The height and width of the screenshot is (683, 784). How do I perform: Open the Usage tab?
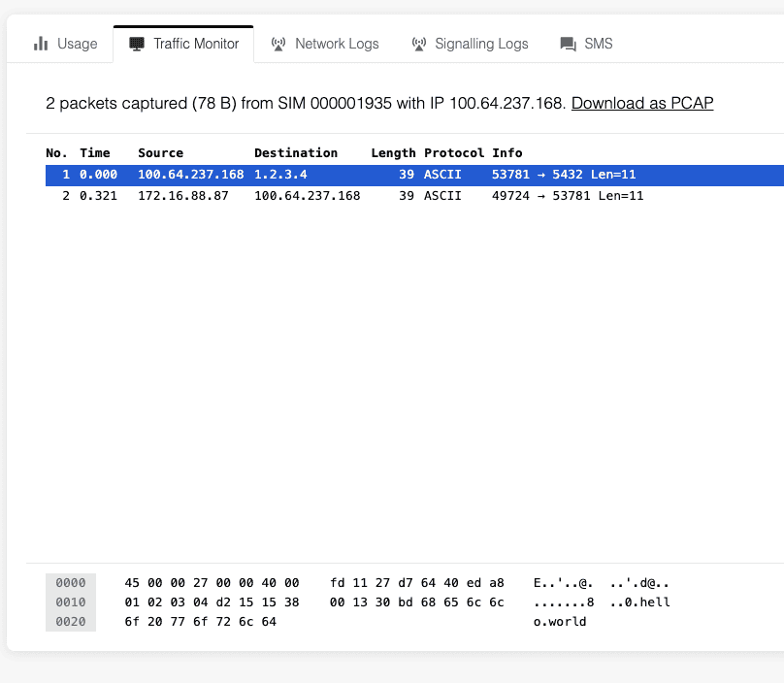tap(65, 44)
